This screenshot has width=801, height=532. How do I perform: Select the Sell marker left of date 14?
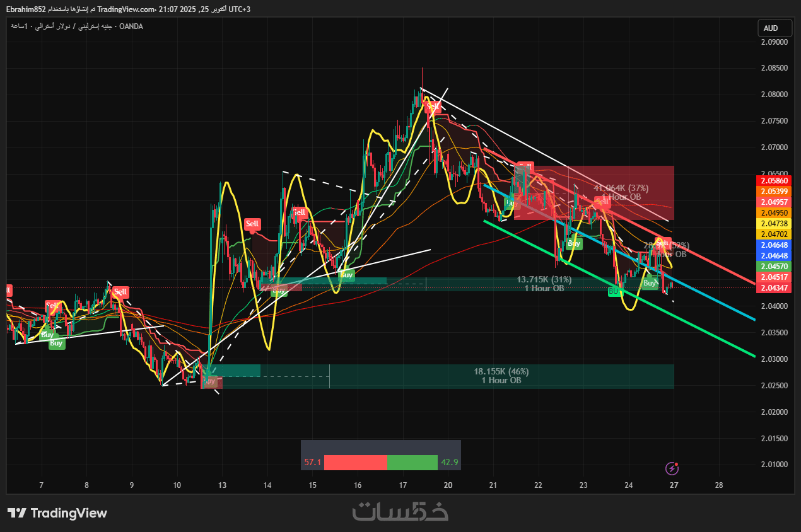click(252, 224)
